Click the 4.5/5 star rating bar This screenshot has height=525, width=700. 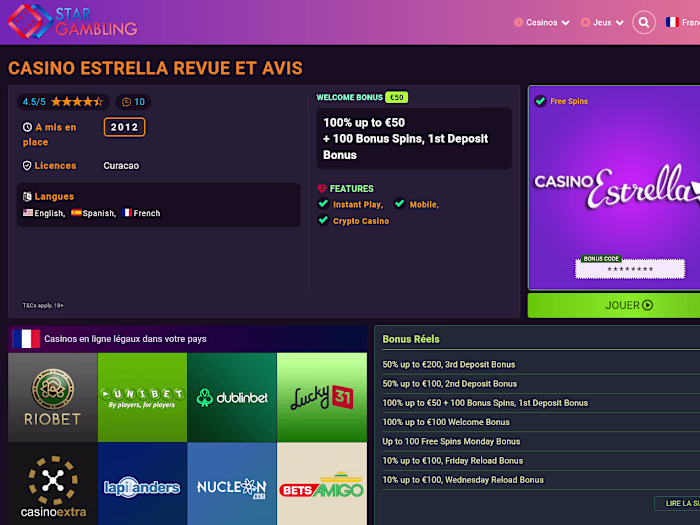coord(63,102)
